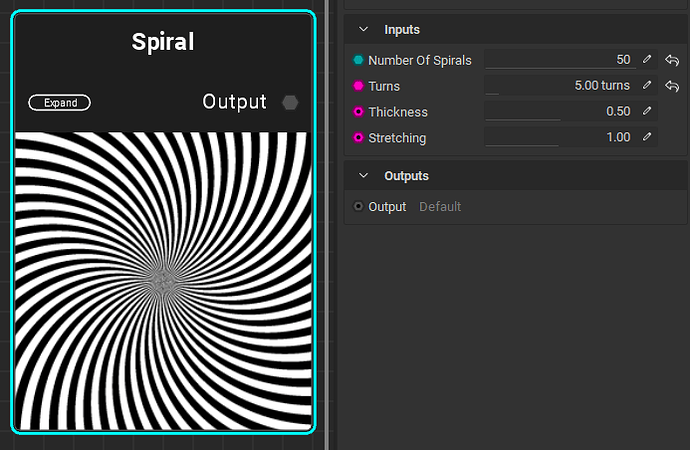Click the Number Of Spirals value field
Viewport: 690px width, 450px height.
click(x=560, y=60)
